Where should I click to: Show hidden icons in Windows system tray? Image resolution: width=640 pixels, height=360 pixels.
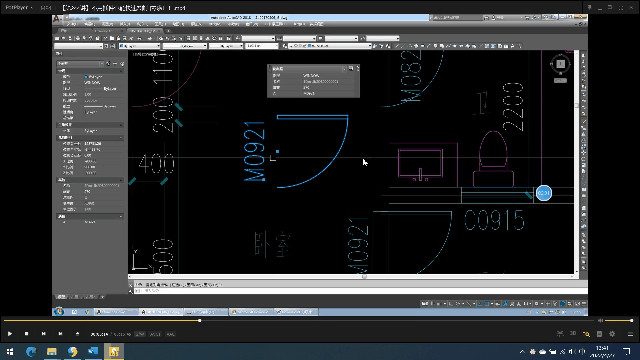coord(522,351)
